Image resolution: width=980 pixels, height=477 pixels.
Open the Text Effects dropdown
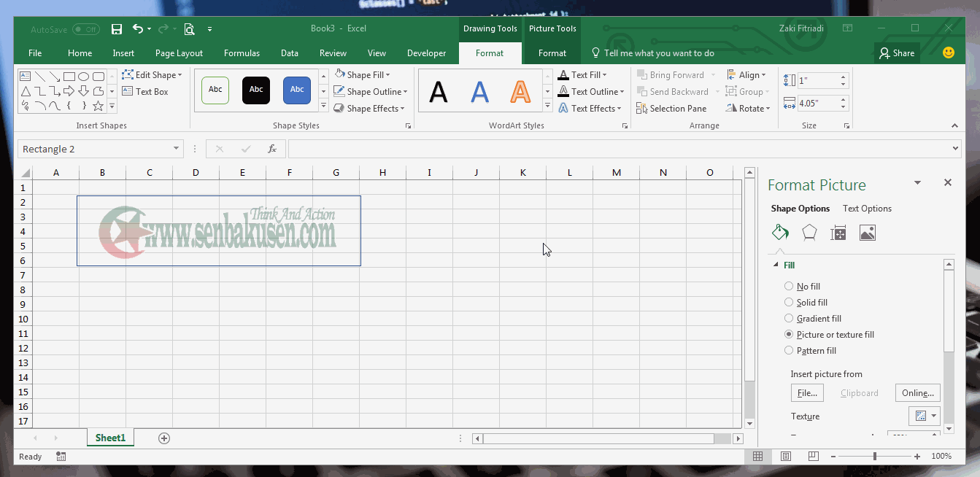click(x=590, y=109)
